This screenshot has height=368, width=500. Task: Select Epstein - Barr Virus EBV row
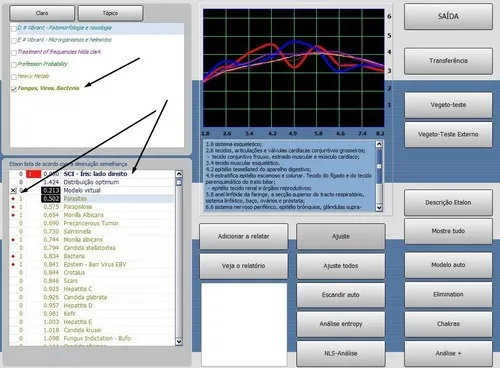click(x=92, y=264)
